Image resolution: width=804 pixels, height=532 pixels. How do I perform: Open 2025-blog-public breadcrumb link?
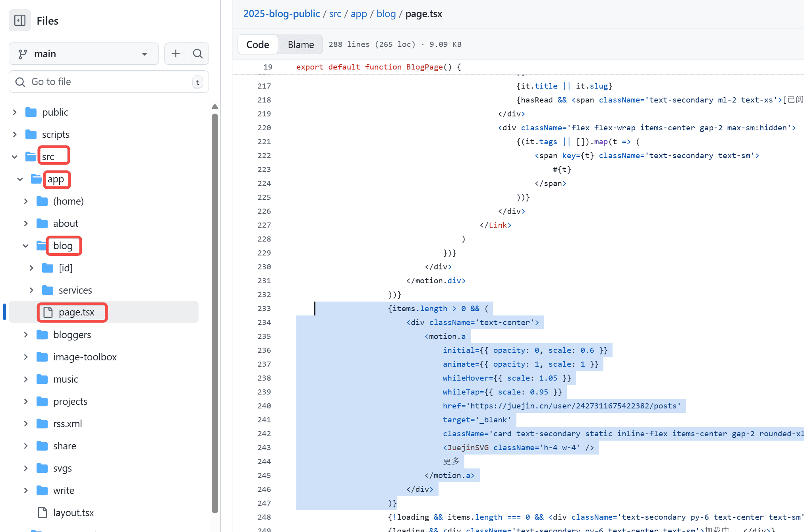click(281, 14)
